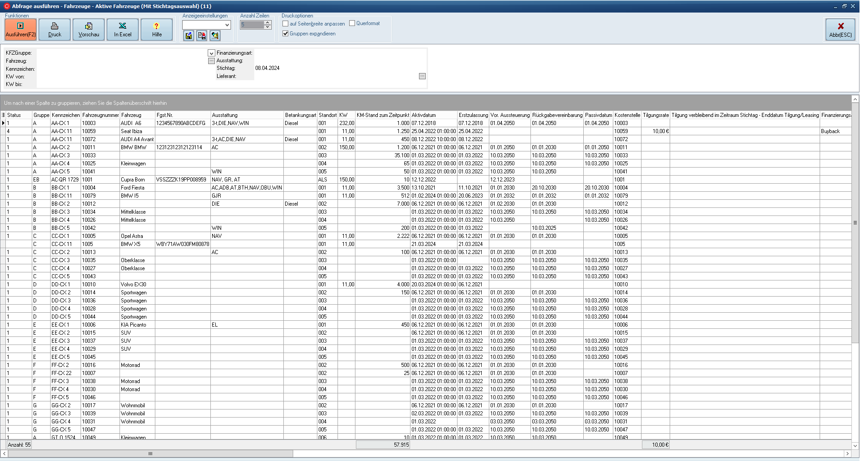The image size is (868, 461).
Task: Print the query with the Druck button
Action: [55, 30]
